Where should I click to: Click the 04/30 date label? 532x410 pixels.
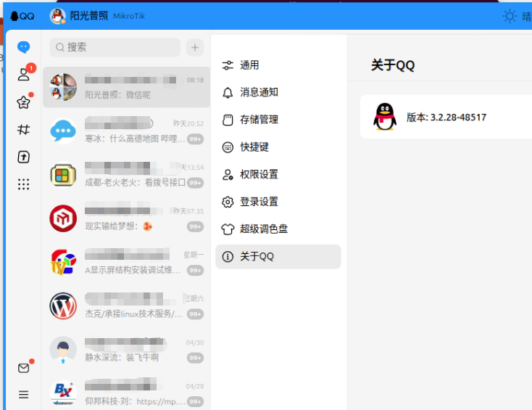195,343
